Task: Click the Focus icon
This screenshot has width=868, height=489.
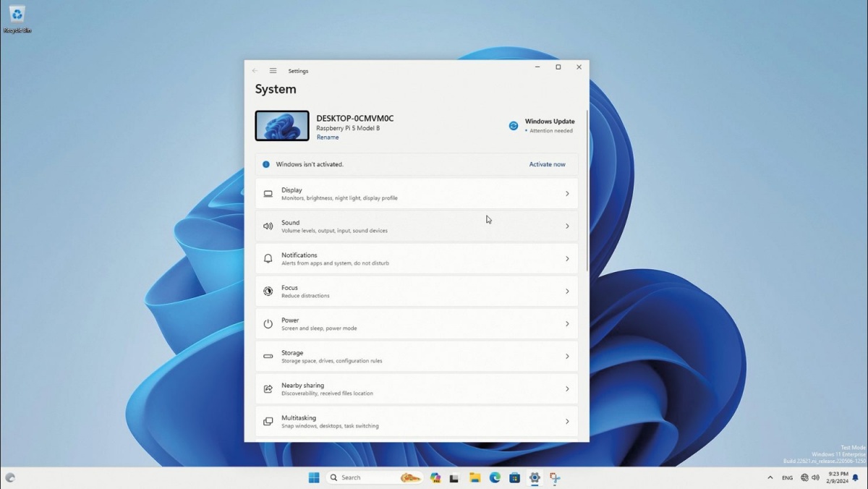Action: point(268,291)
